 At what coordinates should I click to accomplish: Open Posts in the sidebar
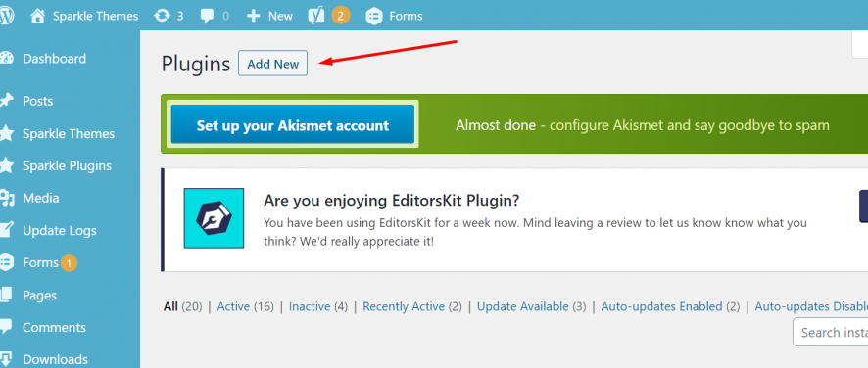coord(37,101)
